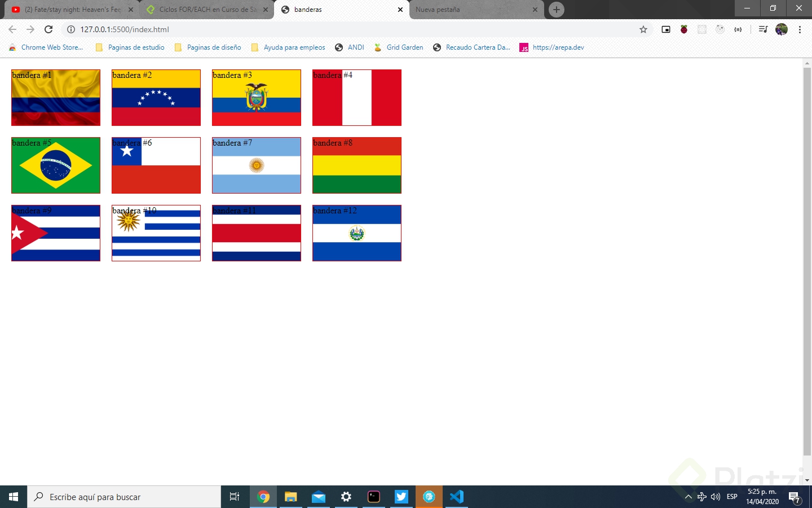Navigate back with the back arrow
The width and height of the screenshot is (812, 508).
11,29
